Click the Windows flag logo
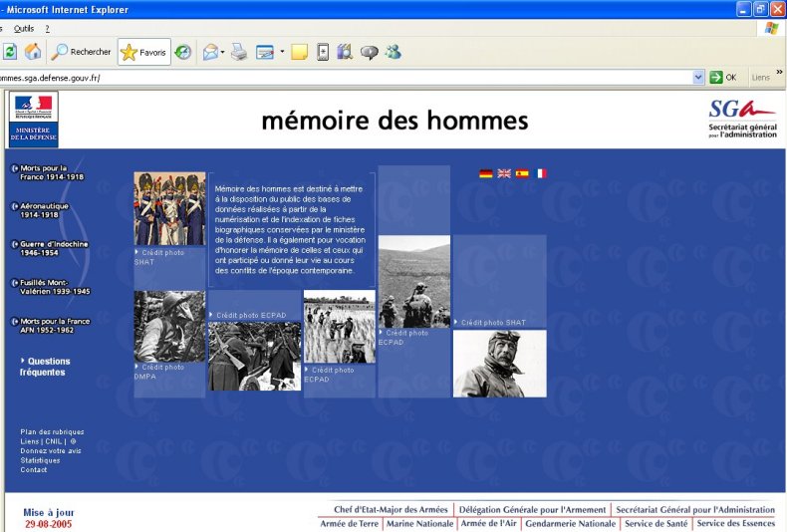This screenshot has width=787, height=532. pyautogui.click(x=771, y=28)
